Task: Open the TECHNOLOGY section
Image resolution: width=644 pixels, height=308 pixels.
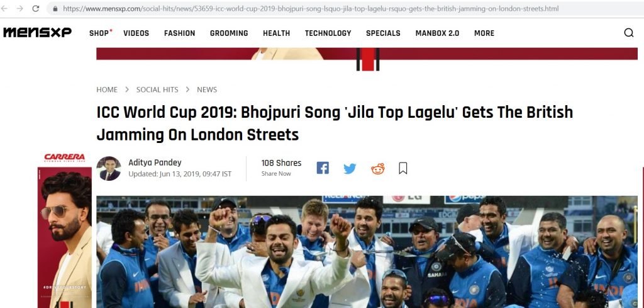Action: tap(328, 33)
